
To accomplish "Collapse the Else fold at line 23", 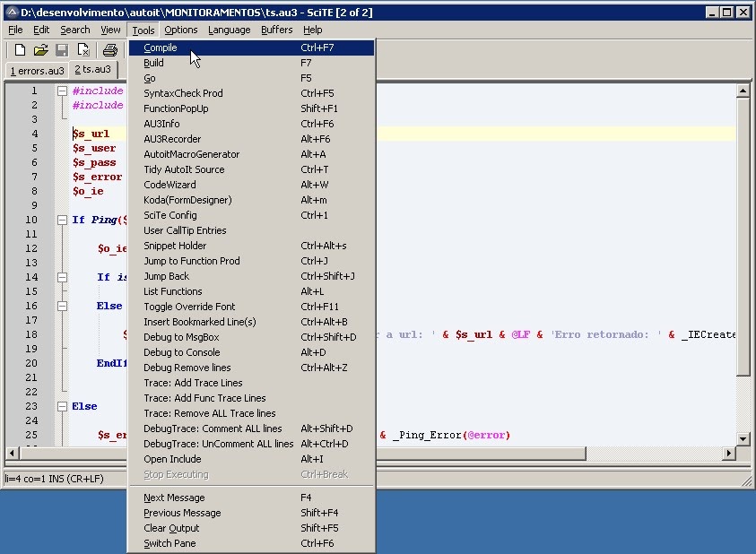I will pyautogui.click(x=62, y=406).
